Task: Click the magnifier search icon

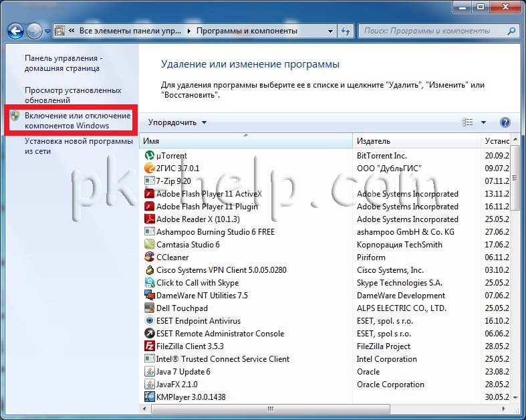Action: point(511,31)
